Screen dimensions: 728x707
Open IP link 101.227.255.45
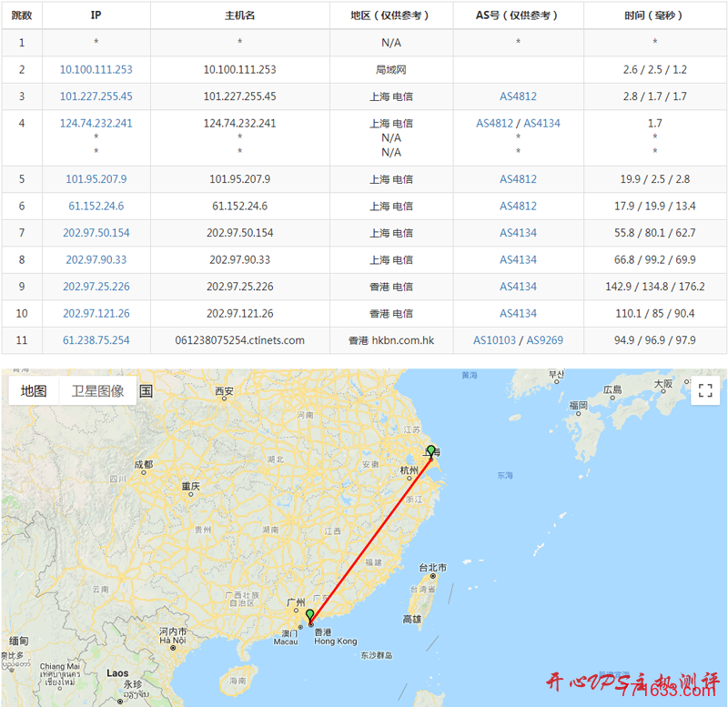[96, 96]
